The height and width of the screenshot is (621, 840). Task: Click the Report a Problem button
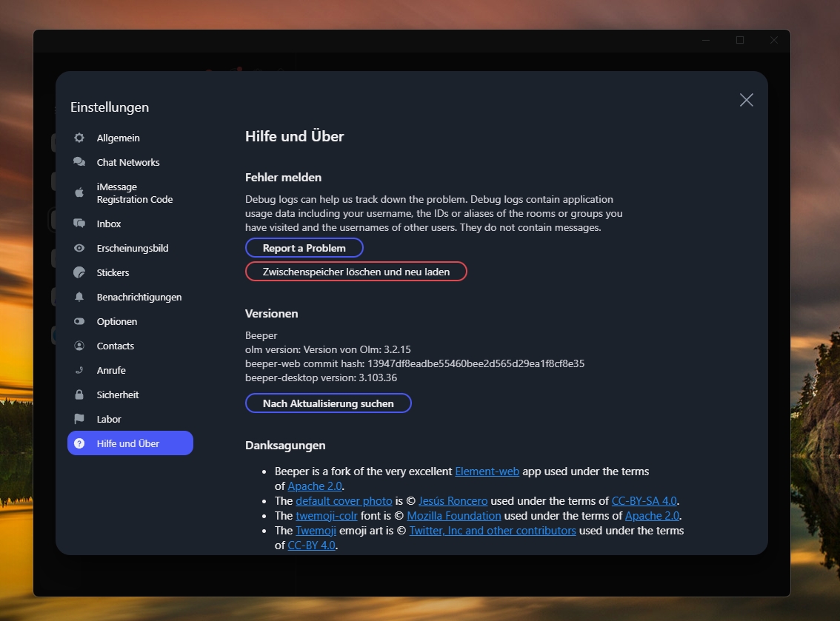[x=304, y=248]
